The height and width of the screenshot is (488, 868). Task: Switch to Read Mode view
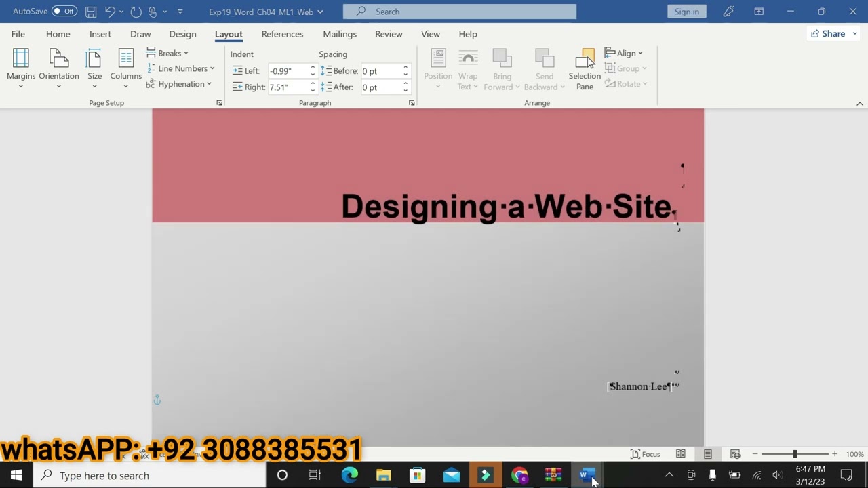pos(681,454)
